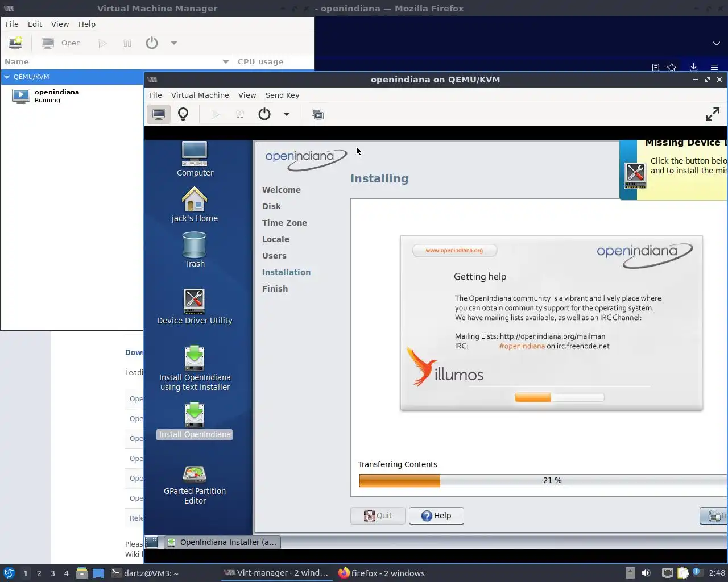The image size is (728, 582).
Task: Open the Help menu in Virtual Machine Manager
Action: (x=87, y=24)
